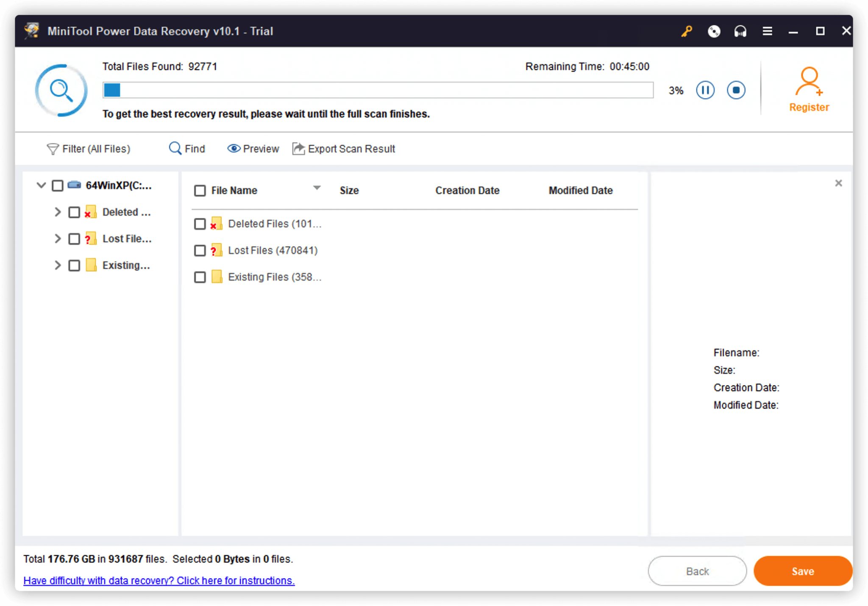Check the 64WinXP(C:) drive checkbox
The width and height of the screenshot is (868, 606).
(58, 185)
